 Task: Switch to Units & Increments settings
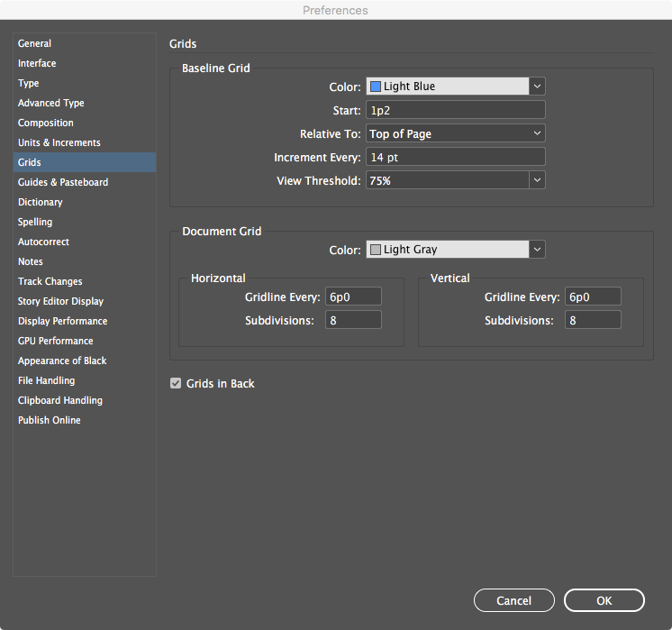click(x=59, y=142)
